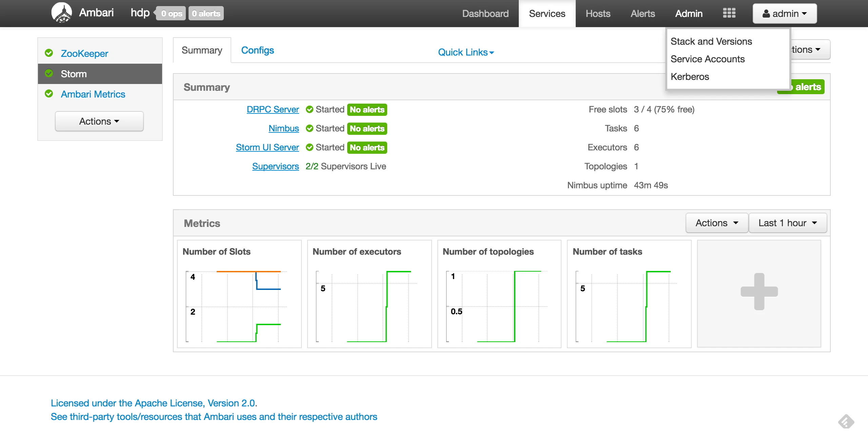This screenshot has height=443, width=868.
Task: Open the Storm UI Server link
Action: coord(267,147)
